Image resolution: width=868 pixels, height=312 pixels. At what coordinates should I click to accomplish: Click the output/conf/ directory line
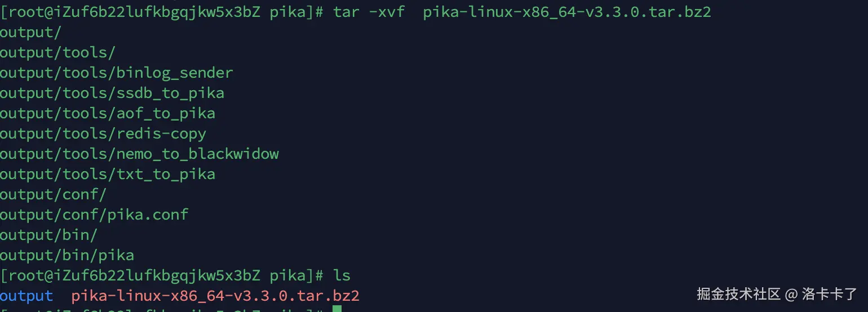tap(53, 194)
